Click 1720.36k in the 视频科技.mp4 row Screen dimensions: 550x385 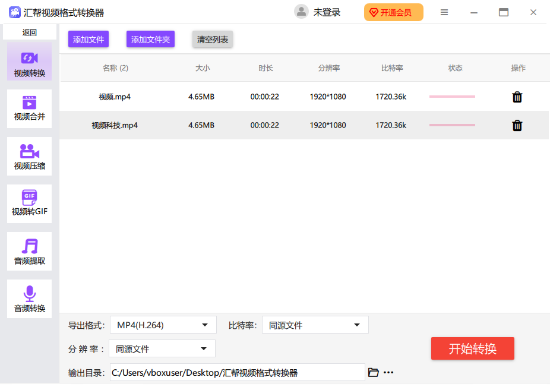tap(391, 125)
